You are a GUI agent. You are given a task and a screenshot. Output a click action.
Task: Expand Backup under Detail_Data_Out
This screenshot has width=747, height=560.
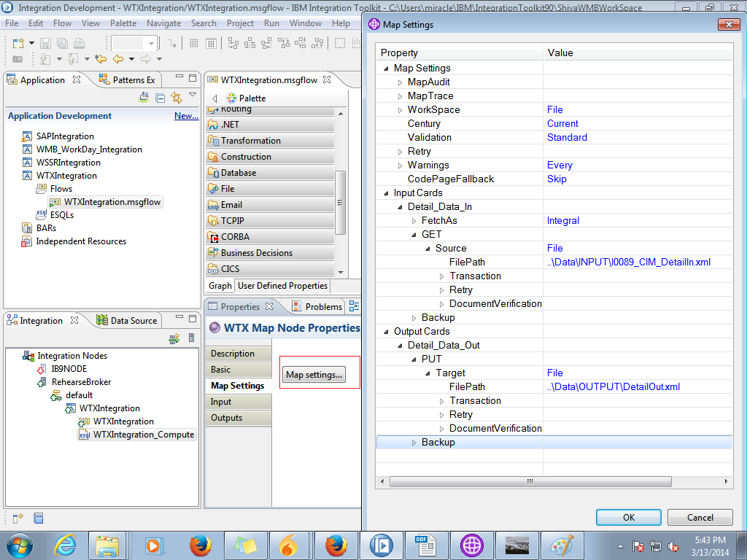[414, 443]
